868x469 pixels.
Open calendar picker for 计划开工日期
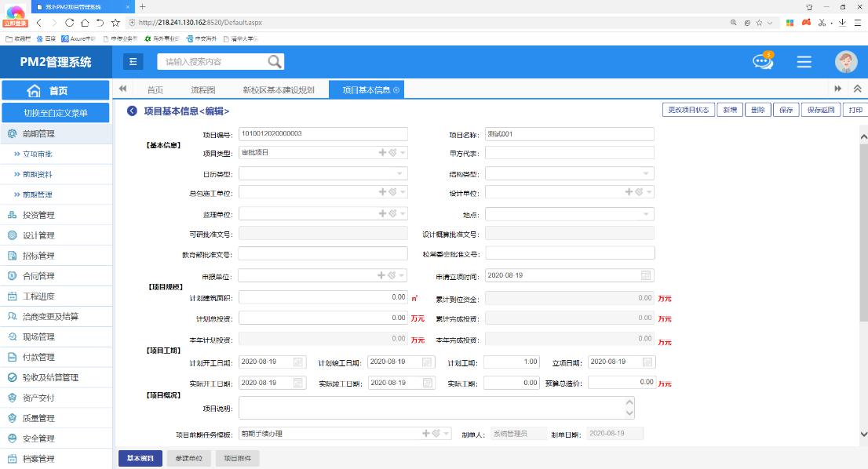pyautogui.click(x=298, y=362)
